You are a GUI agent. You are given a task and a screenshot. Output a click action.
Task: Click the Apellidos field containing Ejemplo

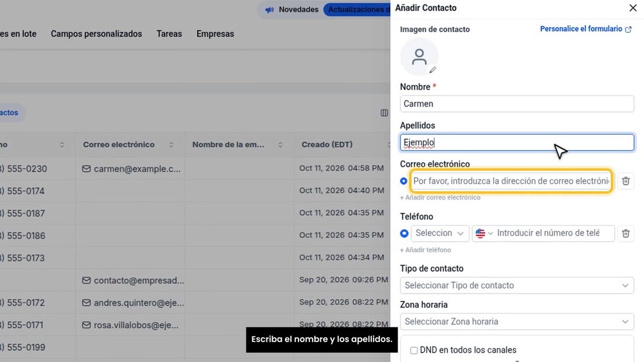tap(517, 142)
